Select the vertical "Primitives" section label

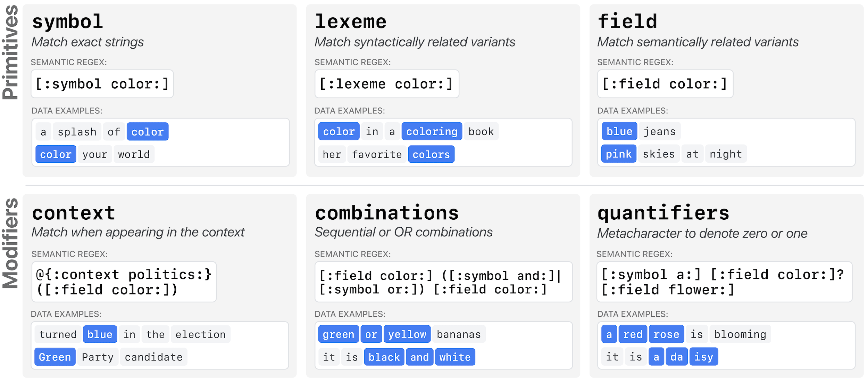tap(10, 52)
